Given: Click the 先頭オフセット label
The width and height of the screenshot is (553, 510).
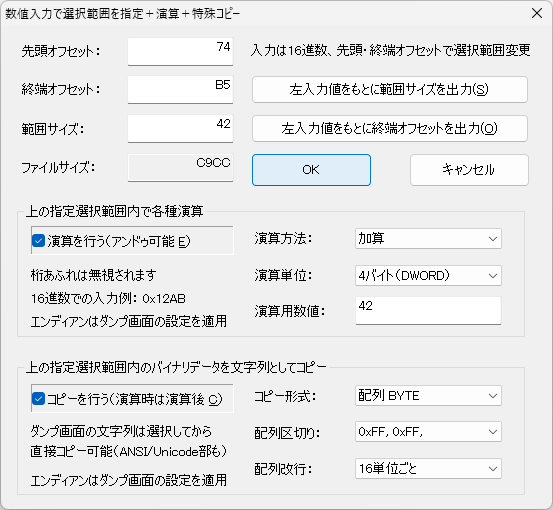Looking at the screenshot, I should 61,51.
